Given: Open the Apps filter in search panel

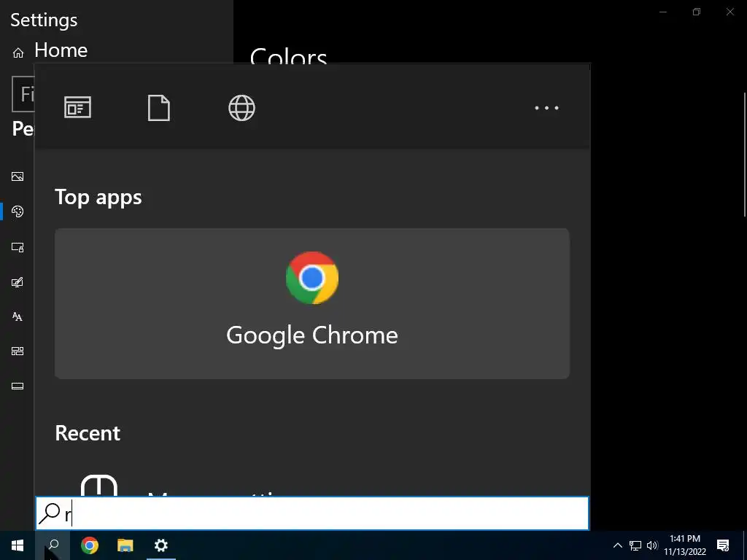Looking at the screenshot, I should click(x=77, y=107).
